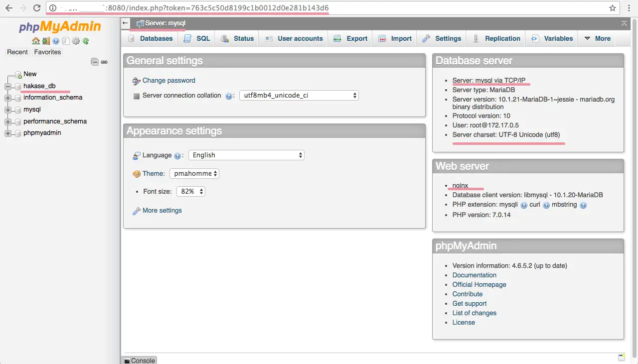Click the database icon beside hakase_db
The image size is (638, 364).
tap(18, 86)
